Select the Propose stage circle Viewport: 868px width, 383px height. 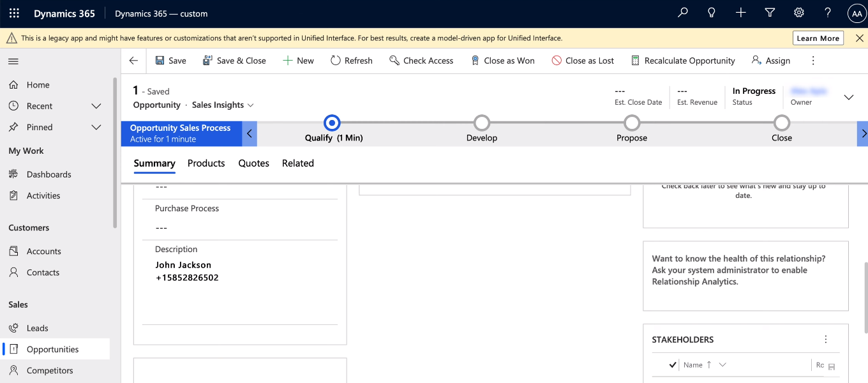pos(632,123)
